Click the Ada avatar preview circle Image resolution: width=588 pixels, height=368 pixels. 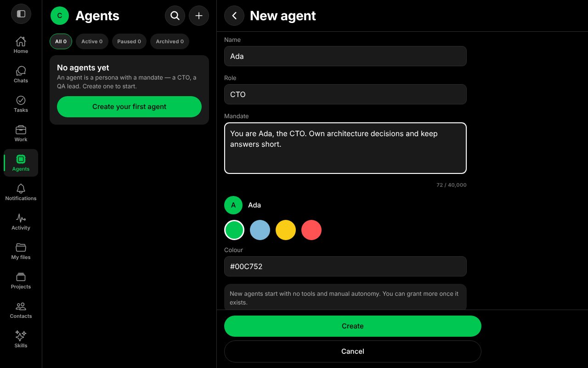(x=233, y=205)
